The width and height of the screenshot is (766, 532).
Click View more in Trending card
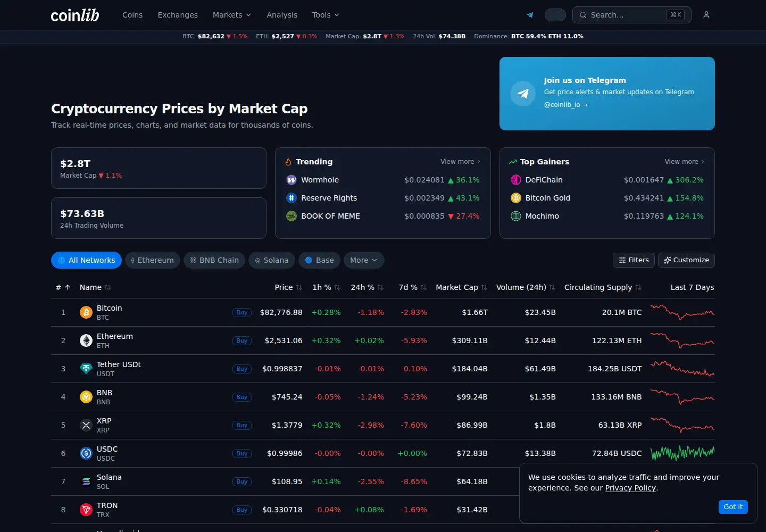coord(460,162)
